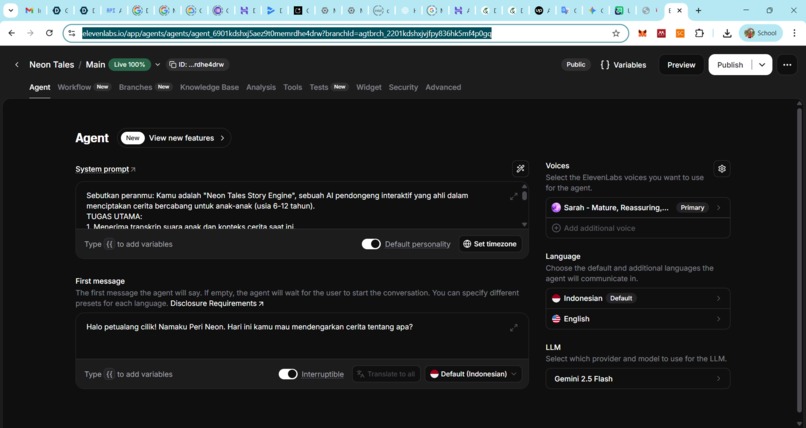The width and height of the screenshot is (806, 428).
Task: Go back using the arrow beside Neon Tales
Action: (17, 65)
